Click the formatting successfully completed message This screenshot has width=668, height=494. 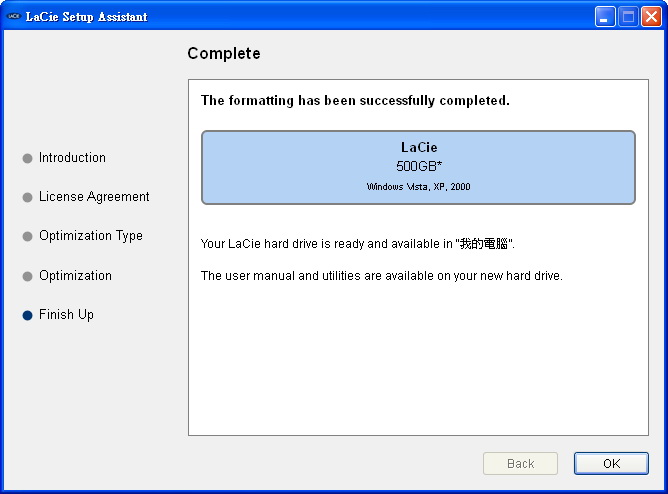355,101
